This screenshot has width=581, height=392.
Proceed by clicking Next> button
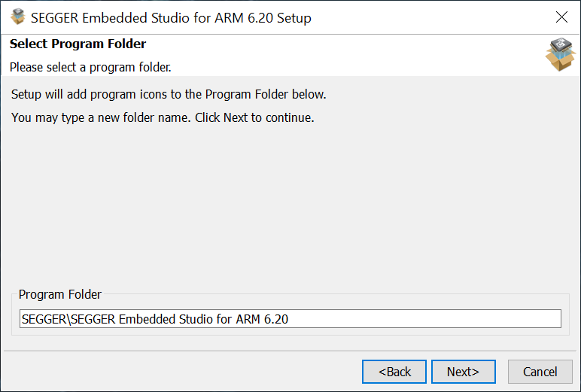click(x=463, y=372)
